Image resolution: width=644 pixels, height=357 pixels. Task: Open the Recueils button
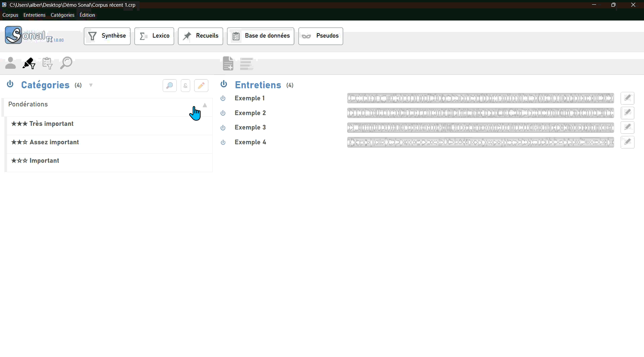(x=201, y=36)
